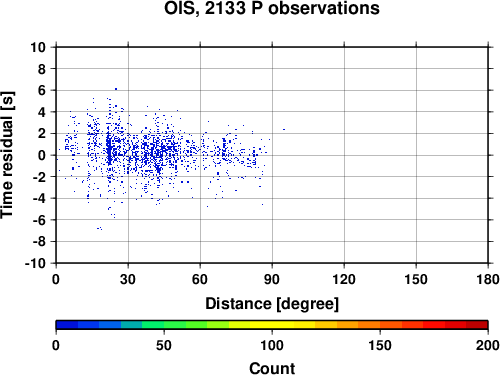Select the orange section of the colorbar
500x375 pixels.
pyautogui.click(x=369, y=325)
